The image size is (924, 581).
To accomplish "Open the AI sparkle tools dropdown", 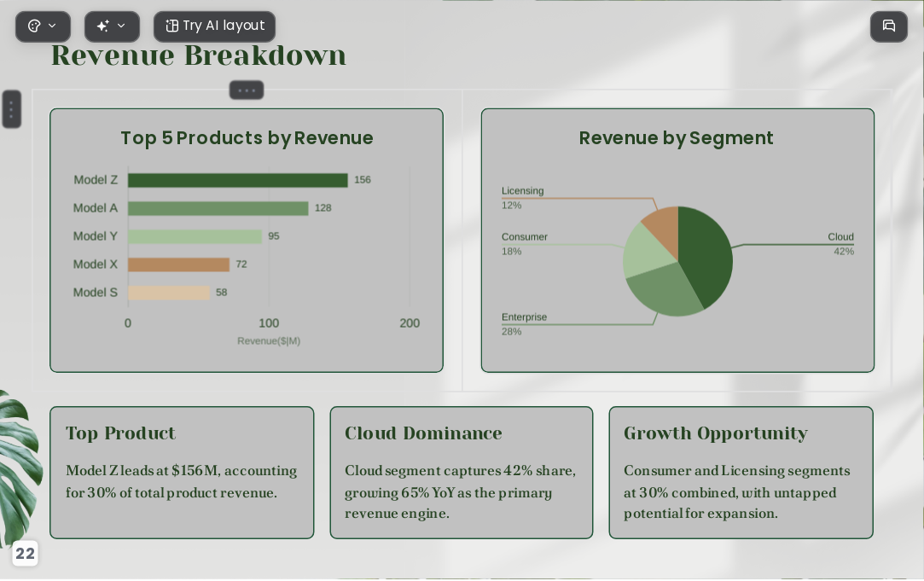I will (112, 26).
